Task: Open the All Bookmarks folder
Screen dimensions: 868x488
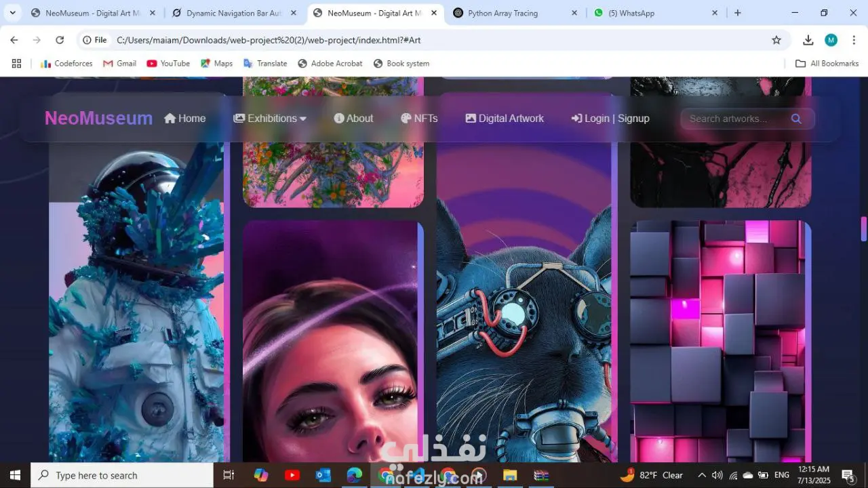Action: coord(827,64)
